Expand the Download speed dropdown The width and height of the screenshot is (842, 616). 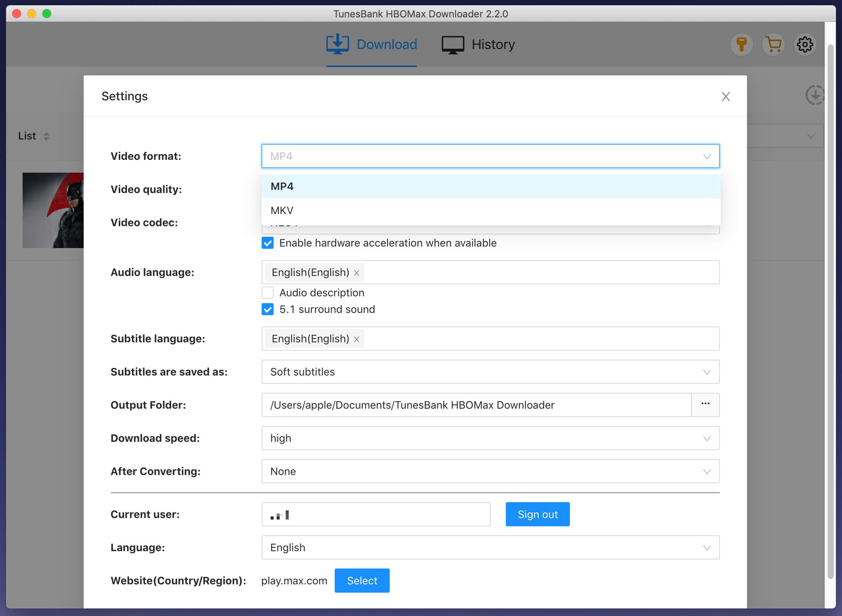tap(490, 437)
